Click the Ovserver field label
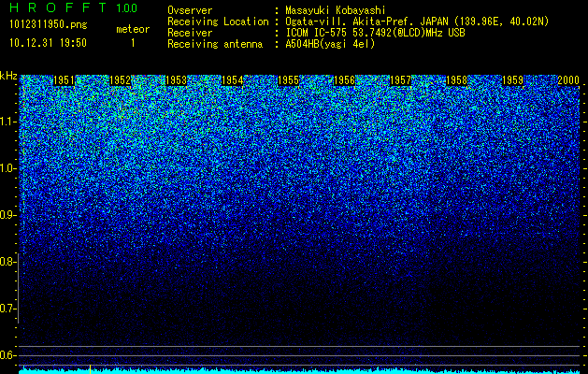 pos(190,10)
